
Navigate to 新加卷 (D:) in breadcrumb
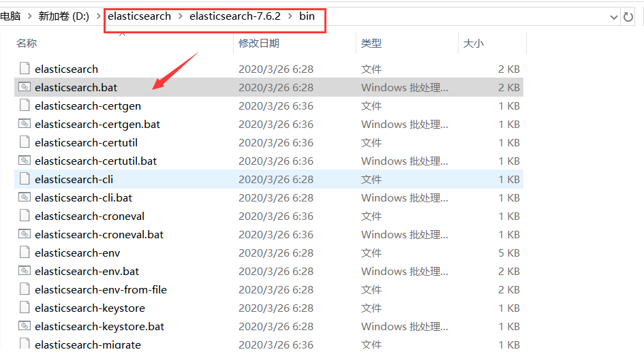click(63, 16)
